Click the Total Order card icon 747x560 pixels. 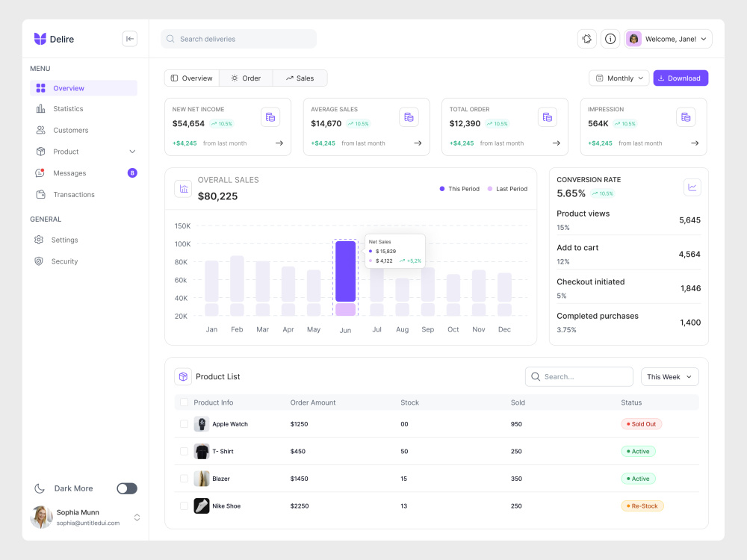pyautogui.click(x=548, y=117)
